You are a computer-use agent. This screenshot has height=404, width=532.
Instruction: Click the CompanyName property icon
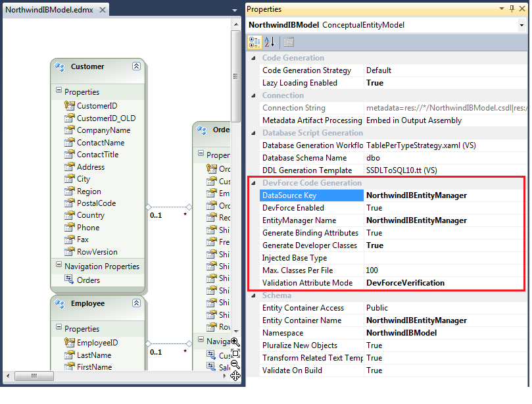click(70, 130)
